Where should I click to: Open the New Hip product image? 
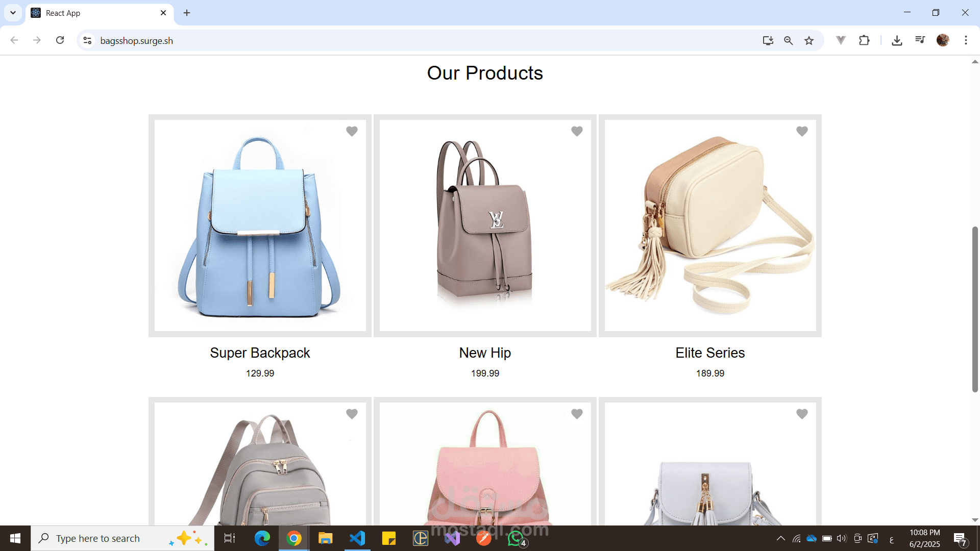click(485, 226)
